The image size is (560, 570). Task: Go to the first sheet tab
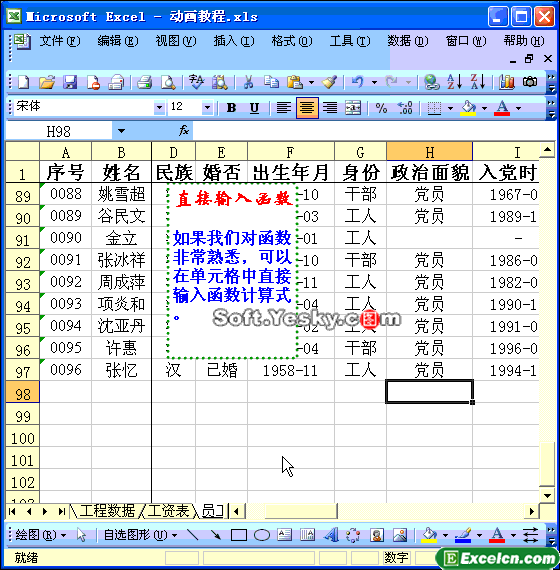pos(12,511)
